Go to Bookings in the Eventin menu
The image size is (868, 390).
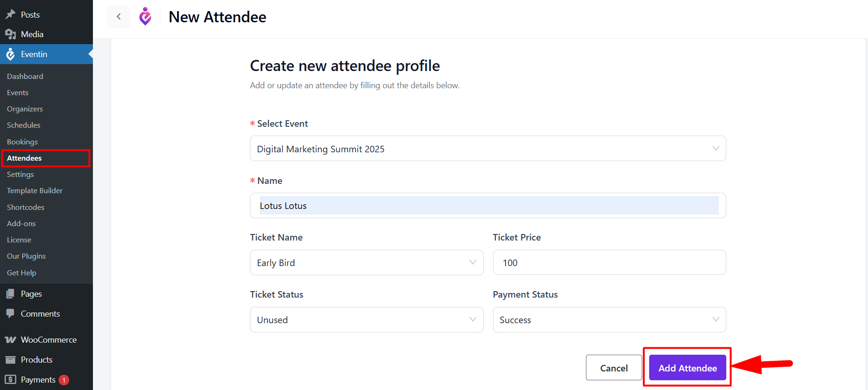(x=22, y=142)
